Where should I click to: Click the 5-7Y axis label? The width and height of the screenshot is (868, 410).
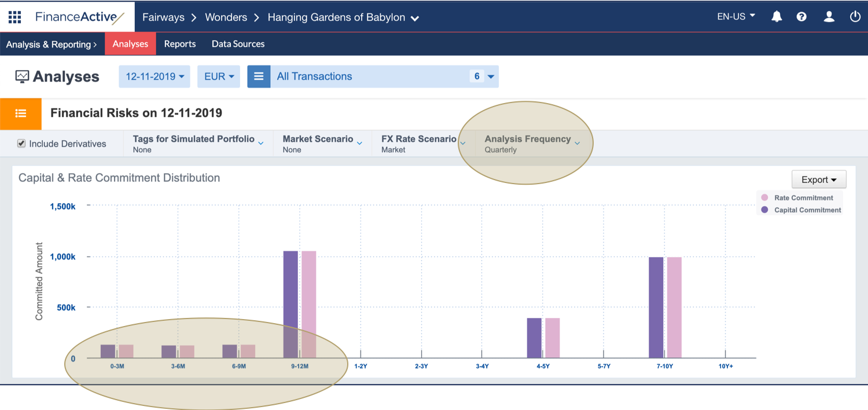click(604, 367)
